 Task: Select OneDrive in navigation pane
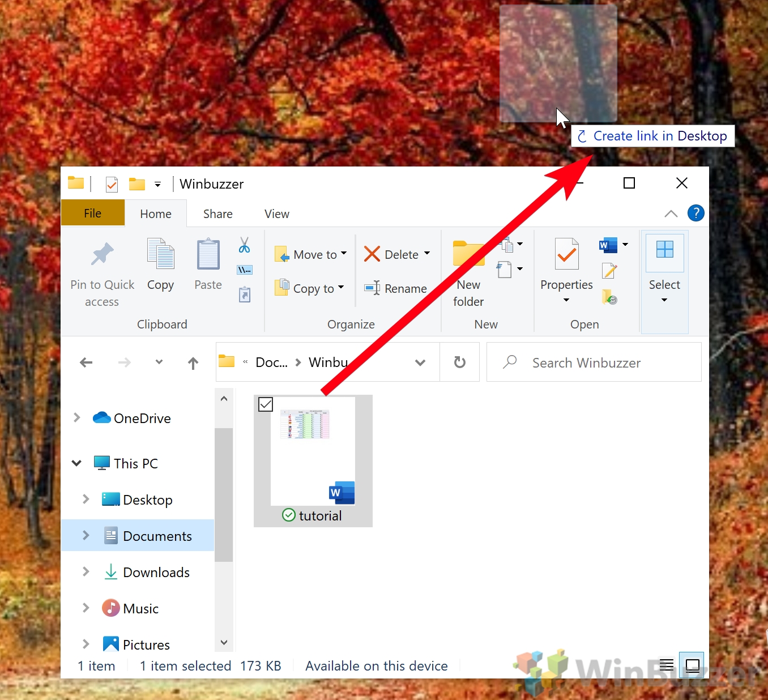click(131, 418)
